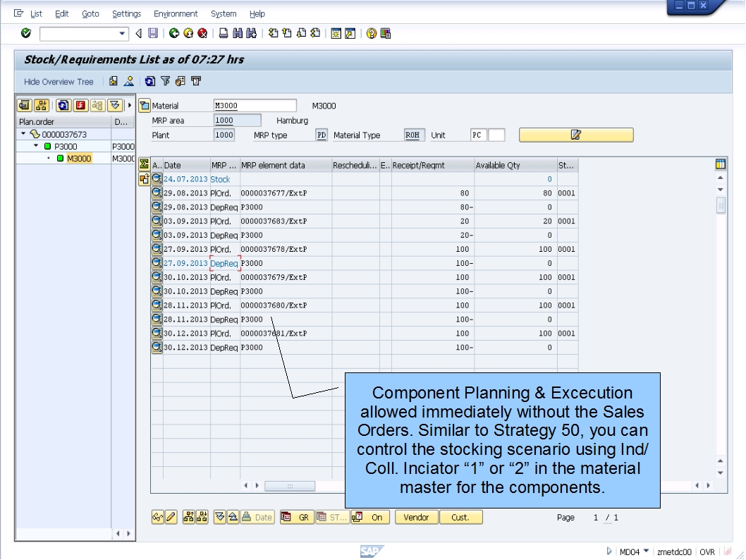Click the Print icon in the standard toolbar
Viewport: 746px width, 560px height.
click(x=224, y=32)
